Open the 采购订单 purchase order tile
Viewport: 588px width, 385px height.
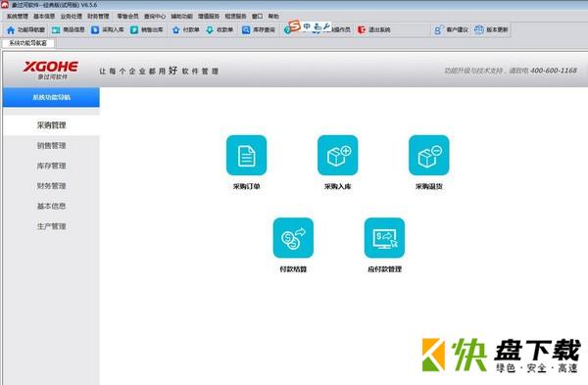[246, 155]
